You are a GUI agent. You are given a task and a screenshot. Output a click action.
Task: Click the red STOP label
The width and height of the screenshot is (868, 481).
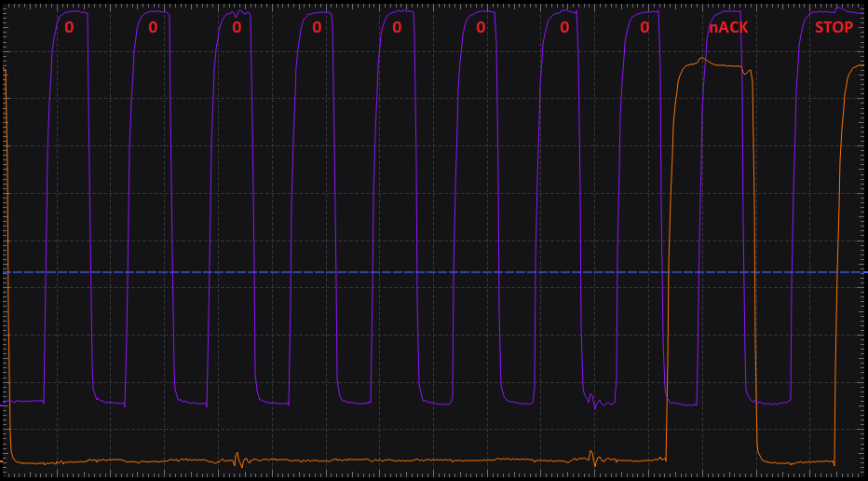(834, 27)
